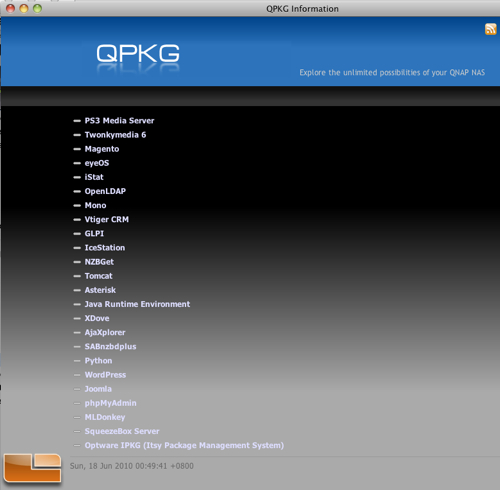500x490 pixels.
Task: Open the eyeOS package link
Action: click(97, 163)
